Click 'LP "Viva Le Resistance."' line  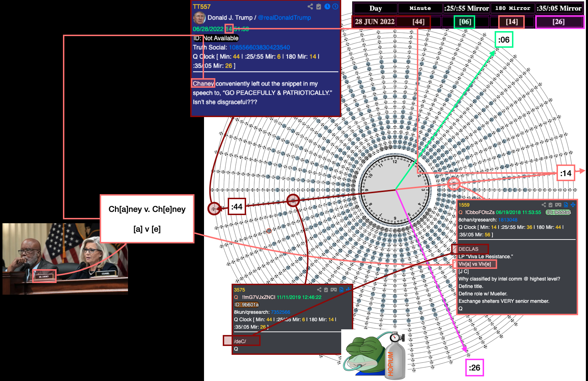485,256
